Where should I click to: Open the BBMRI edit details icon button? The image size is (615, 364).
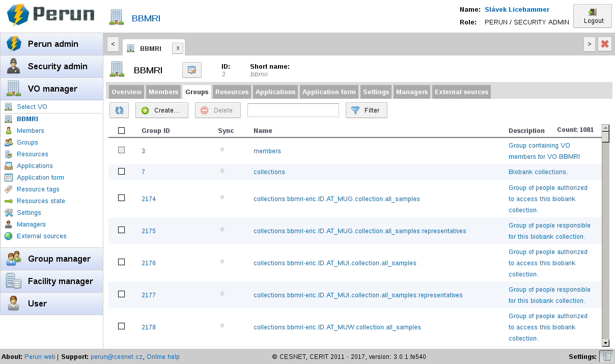pos(192,70)
